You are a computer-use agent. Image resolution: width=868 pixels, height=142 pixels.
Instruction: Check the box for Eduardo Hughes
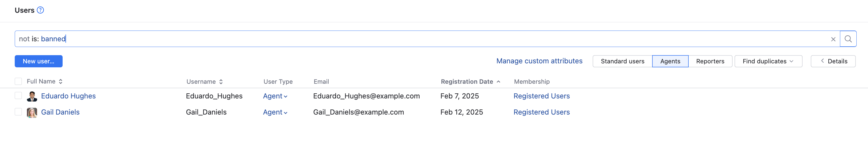click(18, 96)
